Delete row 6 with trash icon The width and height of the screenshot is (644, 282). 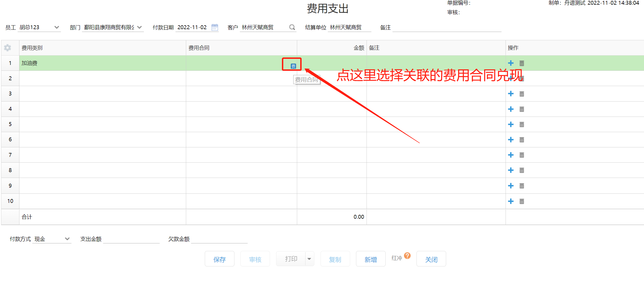[522, 140]
